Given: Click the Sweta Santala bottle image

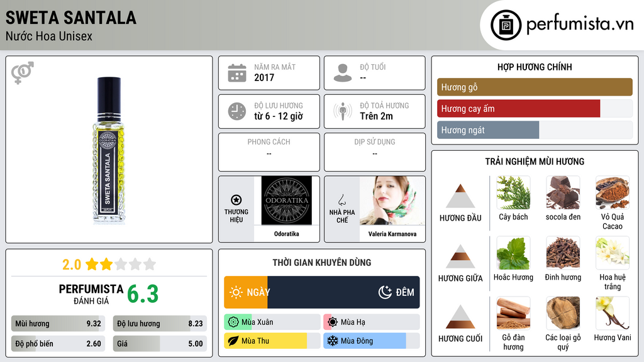Looking at the screenshot, I should (x=108, y=150).
